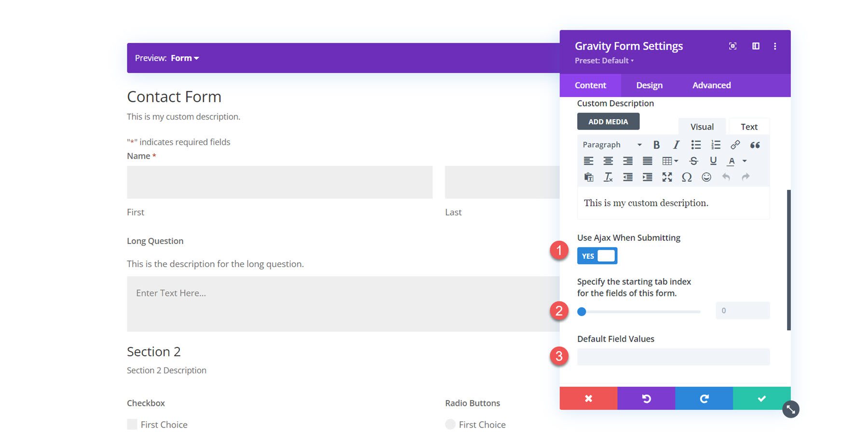Expand the settings modal to fullscreen

[x=732, y=46]
